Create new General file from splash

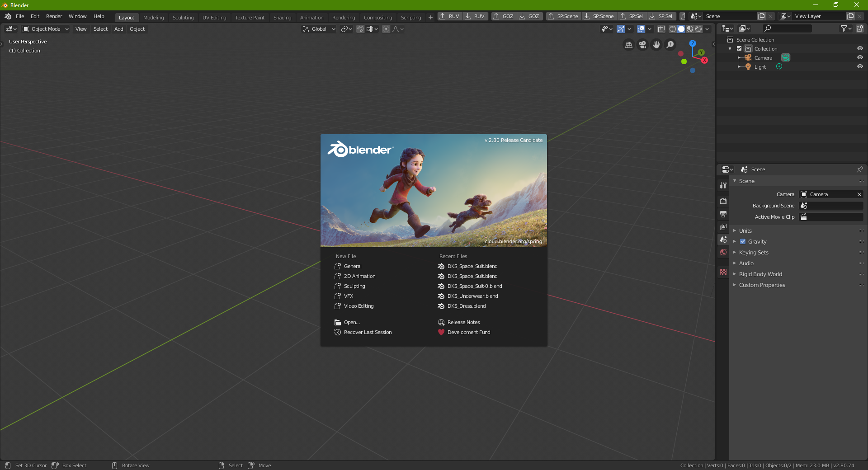[x=353, y=266]
